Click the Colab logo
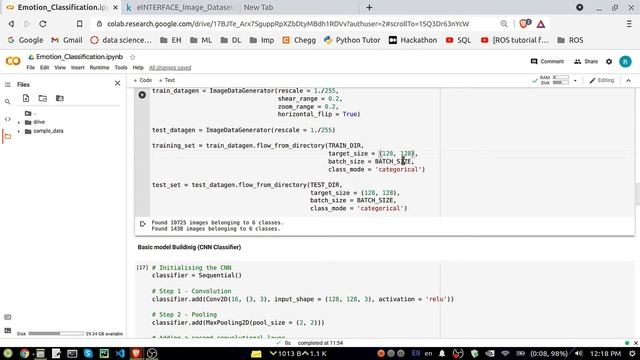This screenshot has height=360, width=640. tap(13, 62)
